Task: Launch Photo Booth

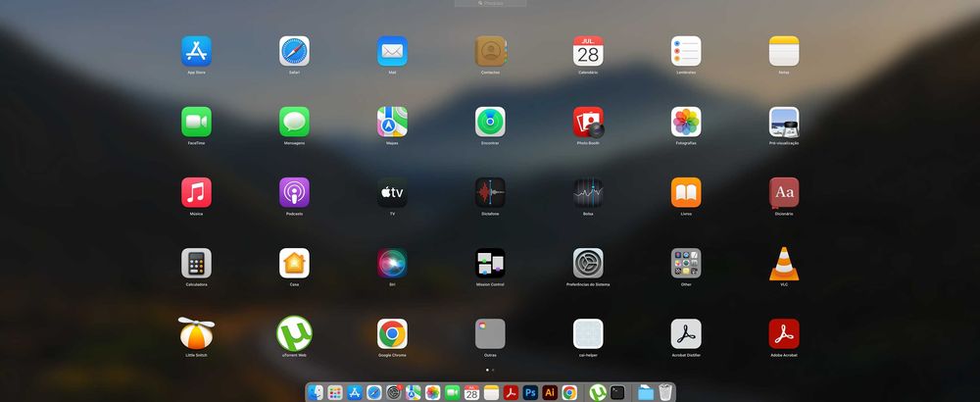Action: [588, 122]
